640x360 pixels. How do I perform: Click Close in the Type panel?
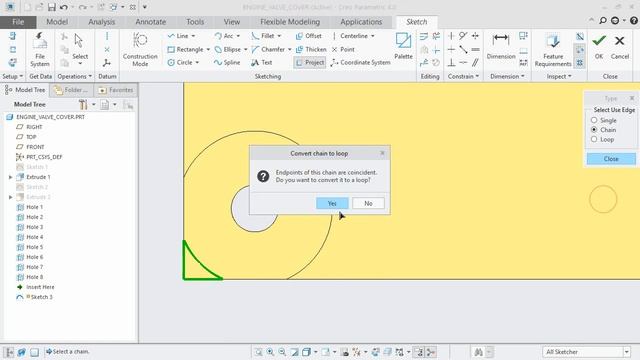click(611, 159)
